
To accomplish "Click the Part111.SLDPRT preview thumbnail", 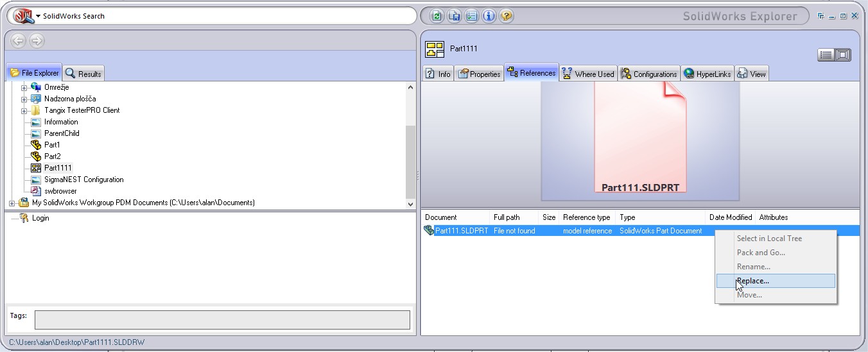I will (640, 141).
